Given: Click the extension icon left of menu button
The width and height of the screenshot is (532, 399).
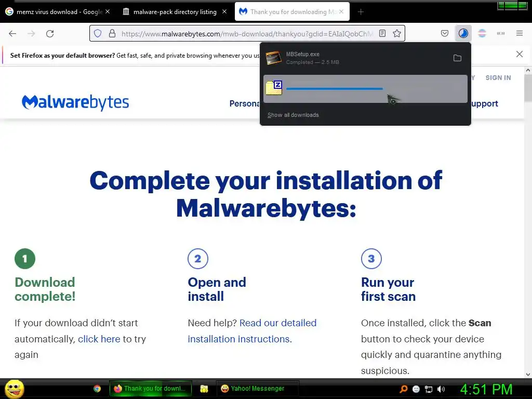Looking at the screenshot, I should click(501, 33).
